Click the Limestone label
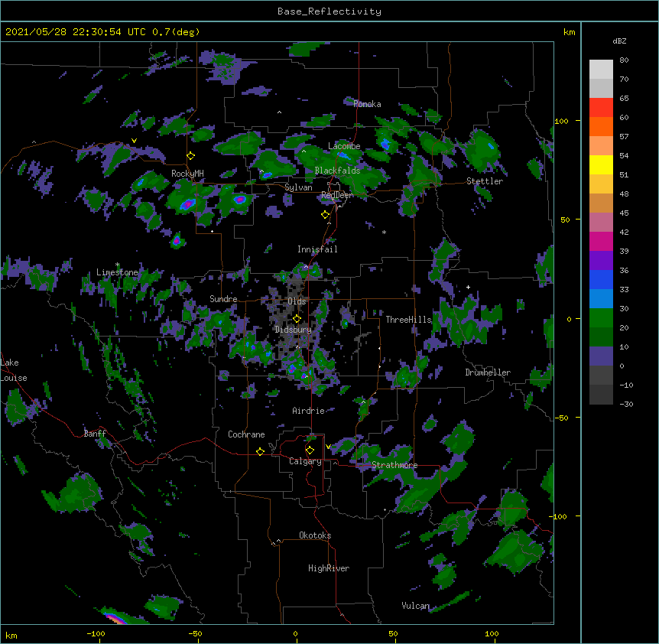 coord(117,272)
